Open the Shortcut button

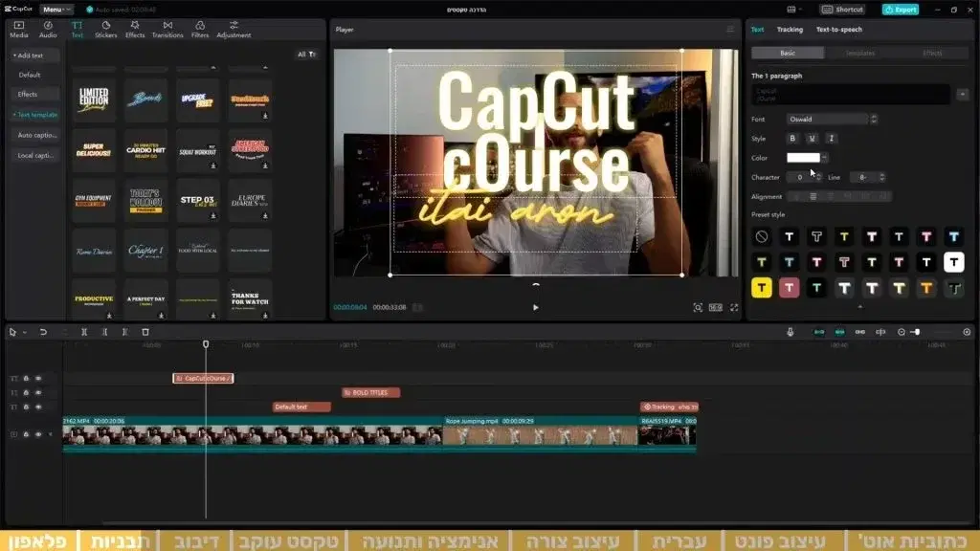[x=842, y=10]
